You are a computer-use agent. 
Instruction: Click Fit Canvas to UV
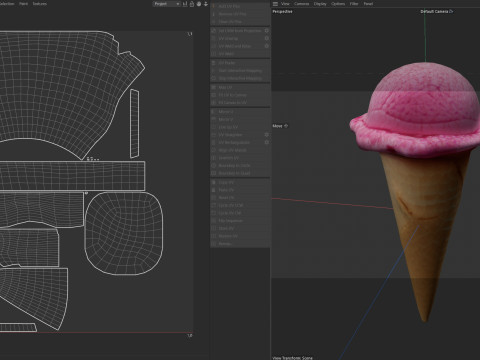240,103
